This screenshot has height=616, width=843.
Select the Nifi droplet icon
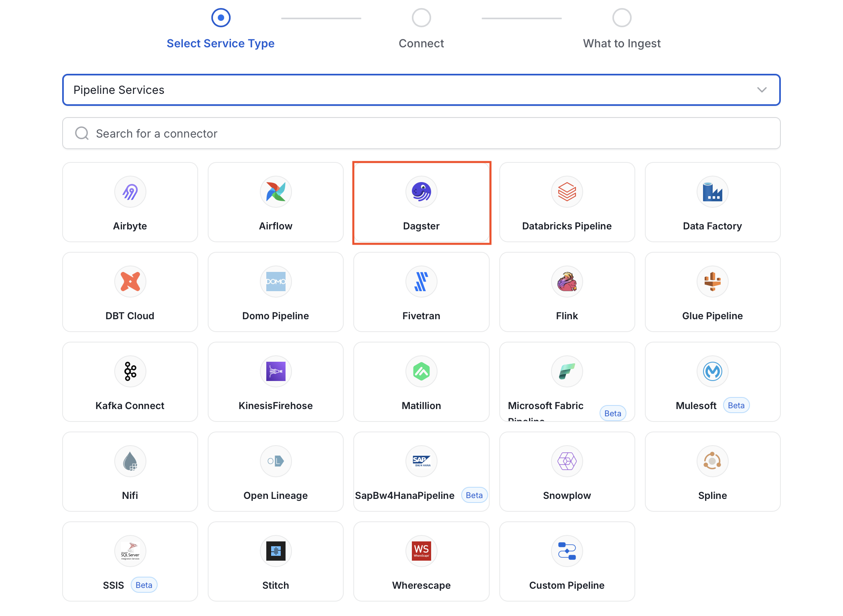(x=130, y=461)
